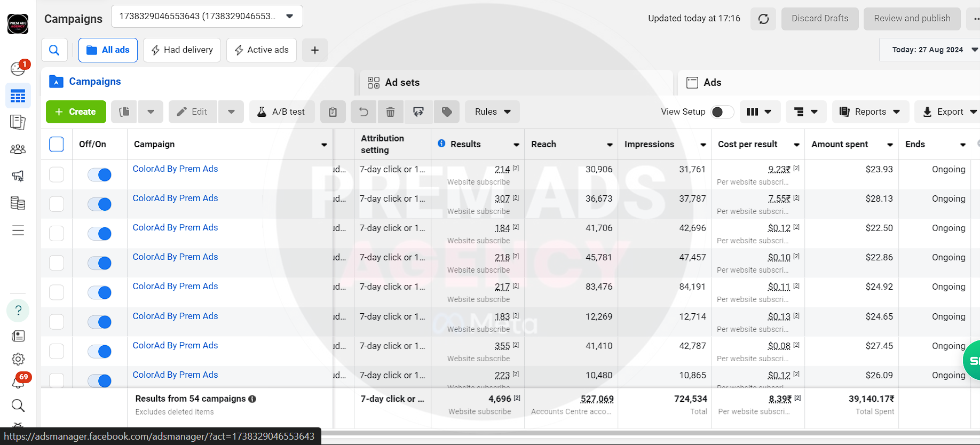Expand the Reports dropdown

click(870, 112)
